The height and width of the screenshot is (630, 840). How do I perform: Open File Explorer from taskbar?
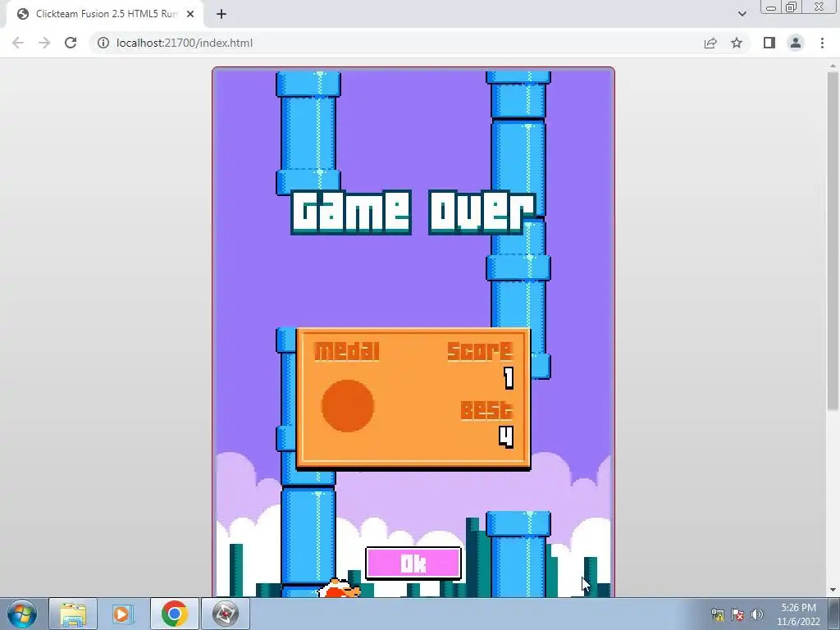coord(73,614)
